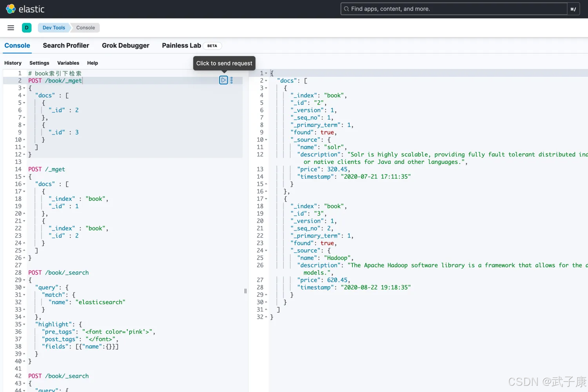Click the search magnifier icon in top bar
This screenshot has height=392, width=588.
(x=346, y=9)
